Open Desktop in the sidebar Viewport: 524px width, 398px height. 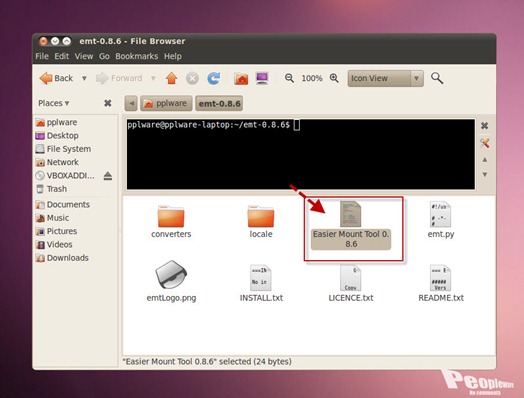click(62, 136)
